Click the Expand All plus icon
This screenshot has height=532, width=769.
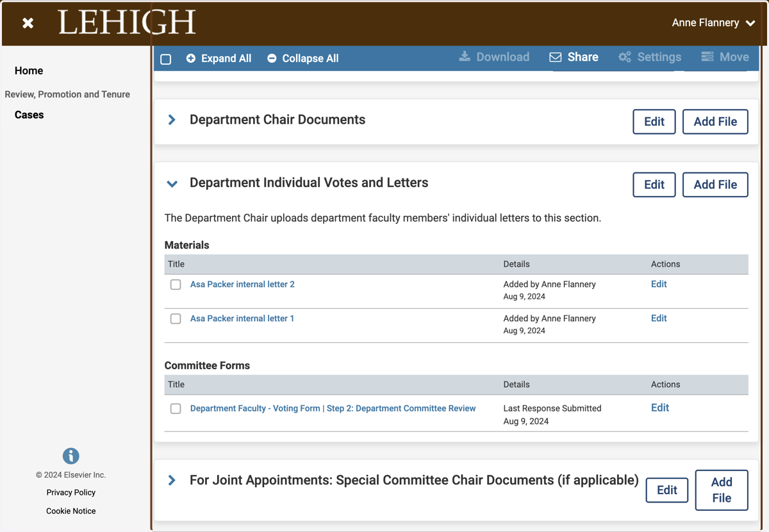click(x=191, y=58)
